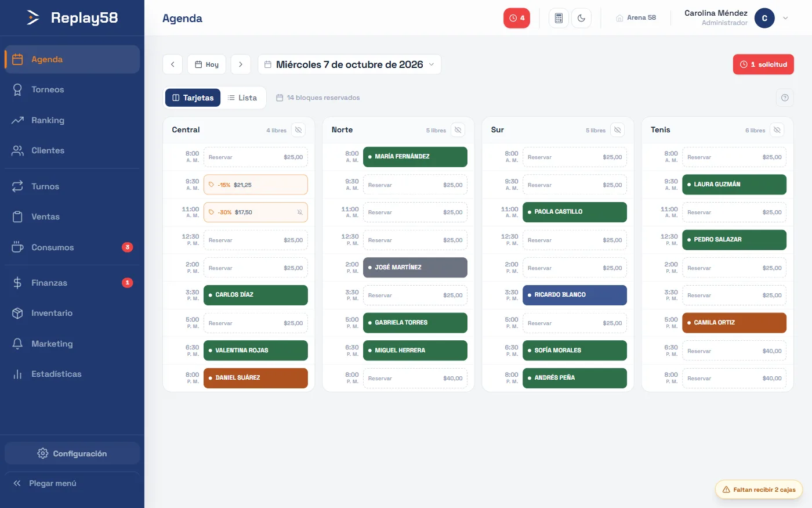Open Ranking in sidebar
The height and width of the screenshot is (508, 812).
(x=72, y=120)
